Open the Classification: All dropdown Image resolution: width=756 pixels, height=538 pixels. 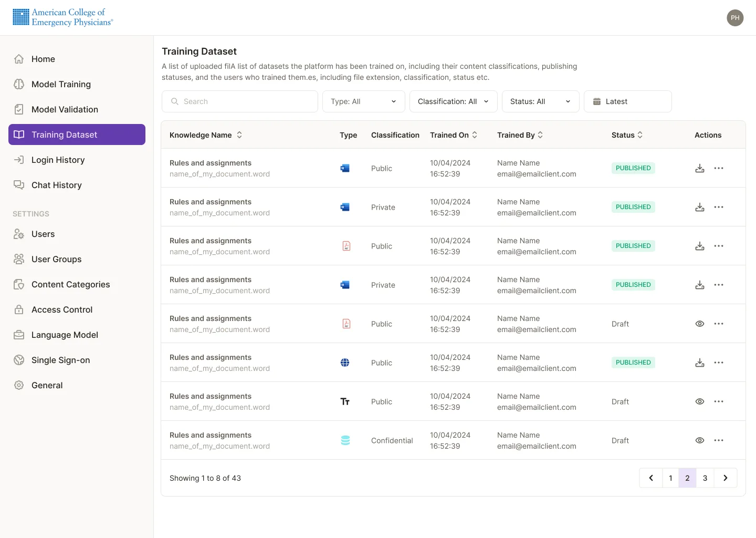click(454, 101)
